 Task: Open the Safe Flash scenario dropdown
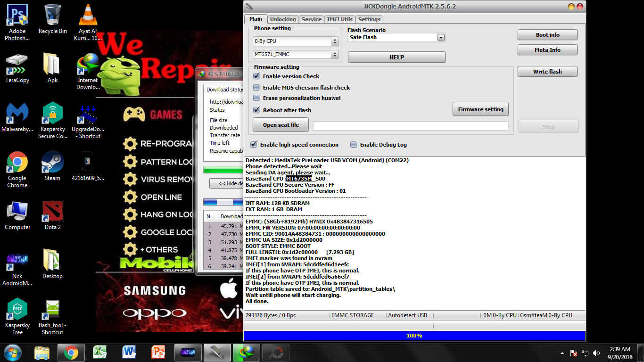point(441,37)
